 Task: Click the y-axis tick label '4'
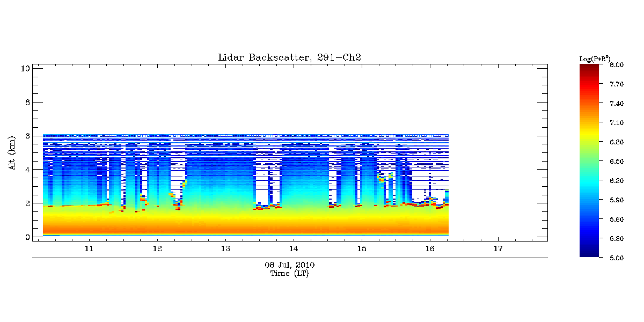(27, 170)
